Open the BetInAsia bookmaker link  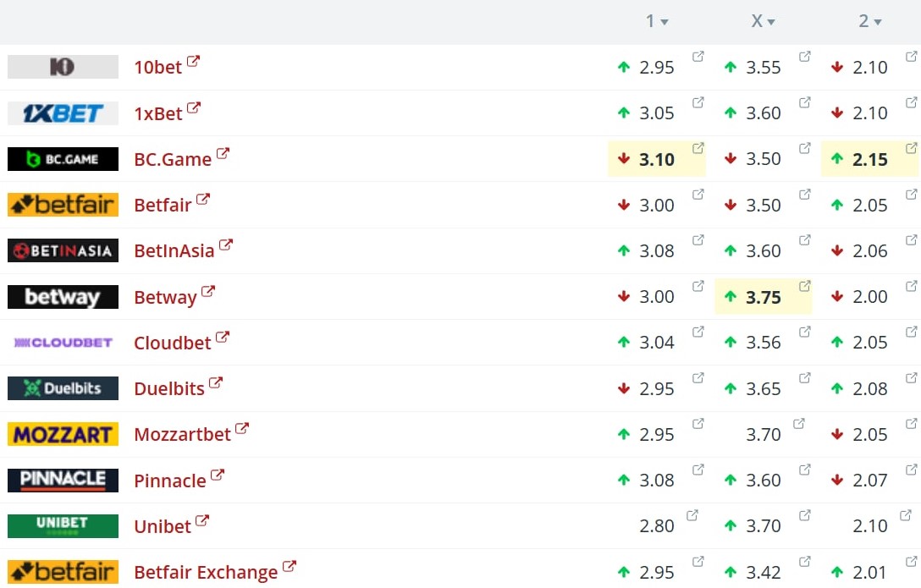pyautogui.click(x=183, y=250)
